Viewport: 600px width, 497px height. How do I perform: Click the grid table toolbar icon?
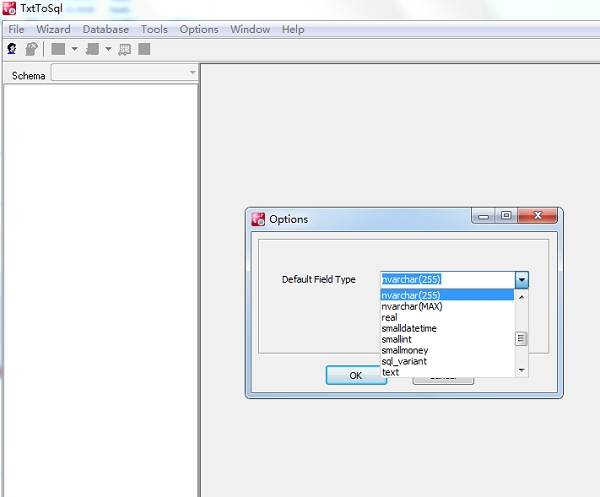coord(124,49)
